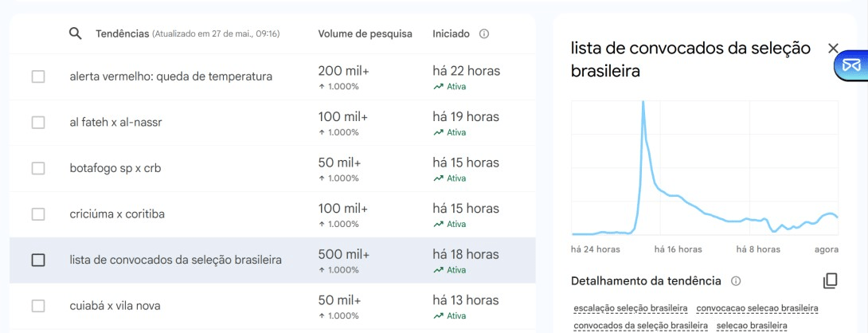Check the alerta vermelho: queda de temperatura checkbox

tap(38, 76)
